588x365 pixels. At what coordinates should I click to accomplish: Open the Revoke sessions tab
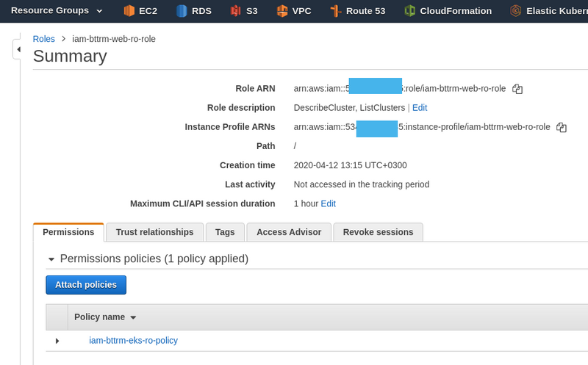[378, 232]
